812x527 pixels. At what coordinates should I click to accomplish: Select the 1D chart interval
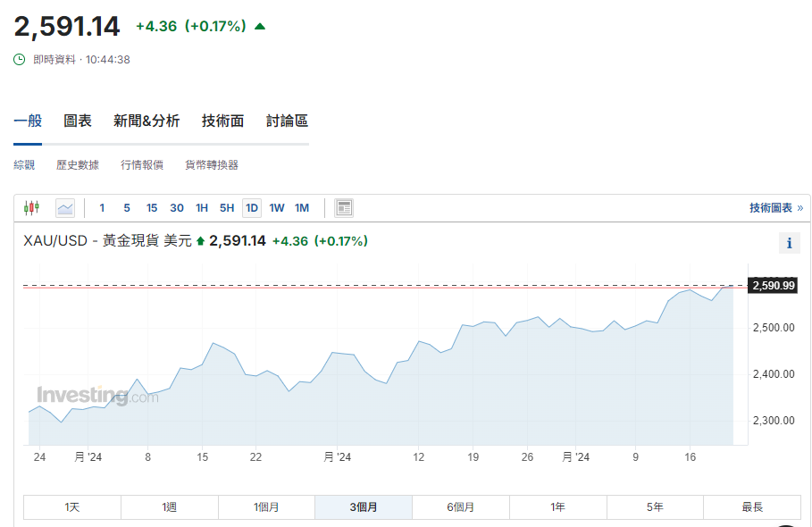click(252, 208)
